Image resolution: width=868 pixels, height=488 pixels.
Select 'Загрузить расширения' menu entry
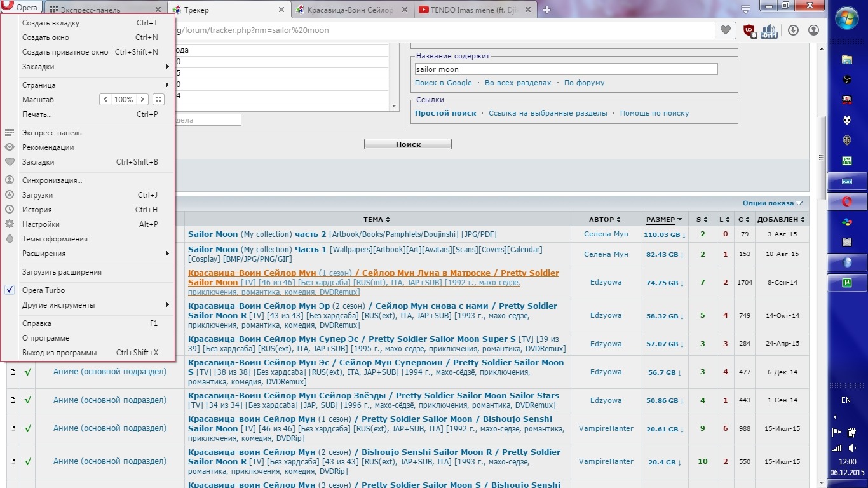88,272
